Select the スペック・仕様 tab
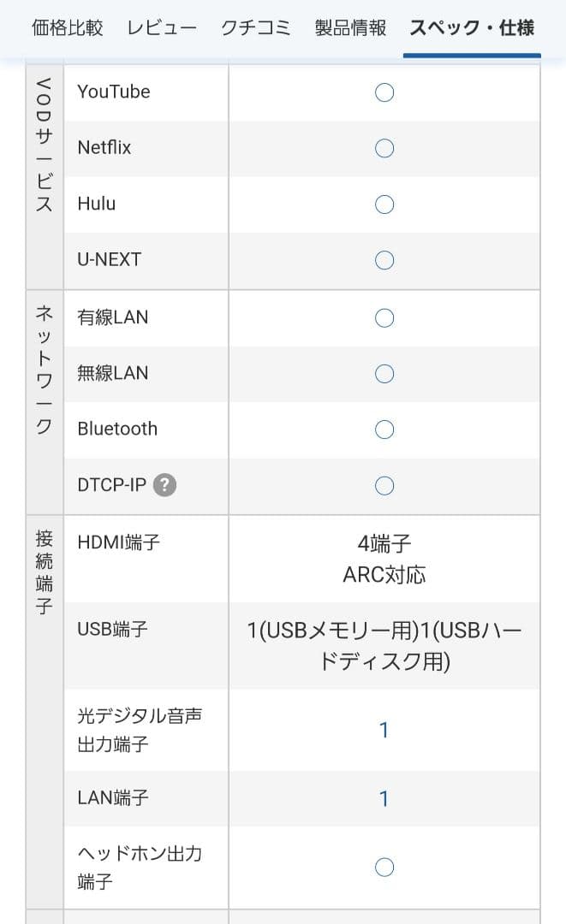This screenshot has height=924, width=566. 470,27
